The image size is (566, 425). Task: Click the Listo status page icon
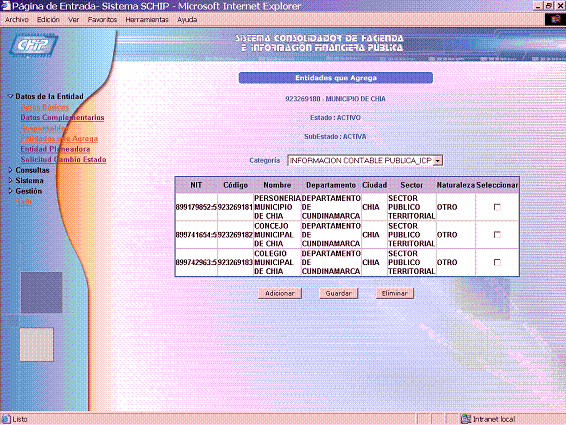tap(6, 419)
